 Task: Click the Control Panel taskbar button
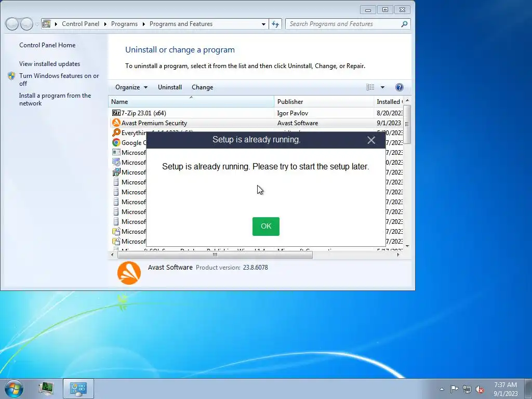(x=78, y=389)
